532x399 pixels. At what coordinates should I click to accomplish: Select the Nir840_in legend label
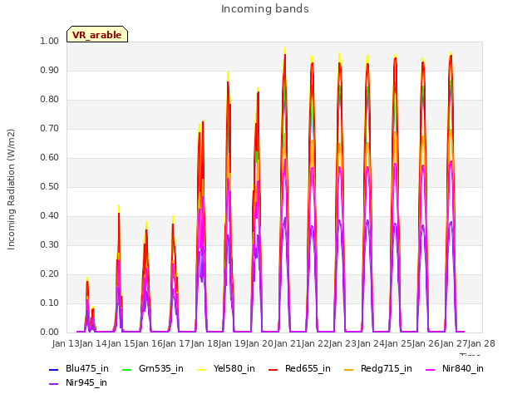pyautogui.click(x=463, y=368)
